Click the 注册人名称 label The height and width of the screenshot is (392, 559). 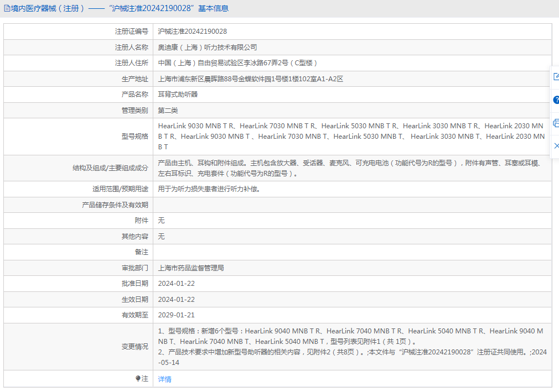point(132,48)
